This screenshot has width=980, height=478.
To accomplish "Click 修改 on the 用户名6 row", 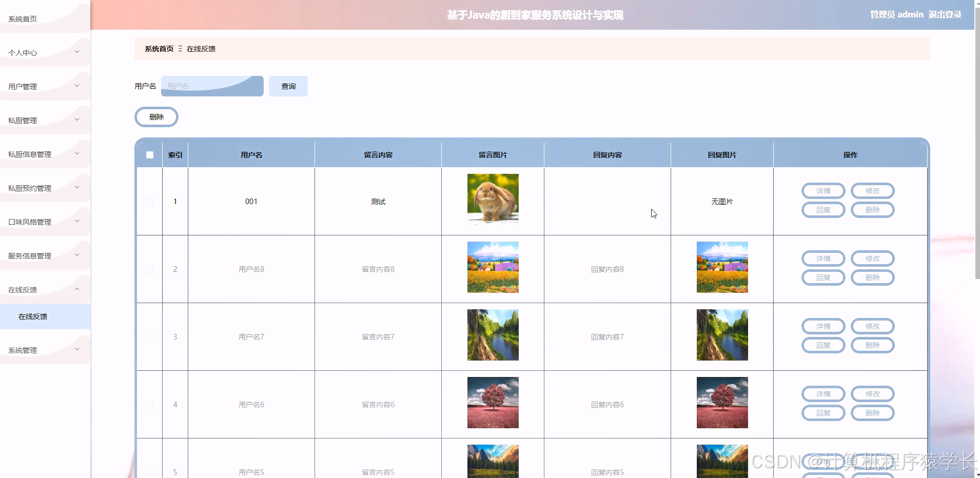I will click(872, 394).
